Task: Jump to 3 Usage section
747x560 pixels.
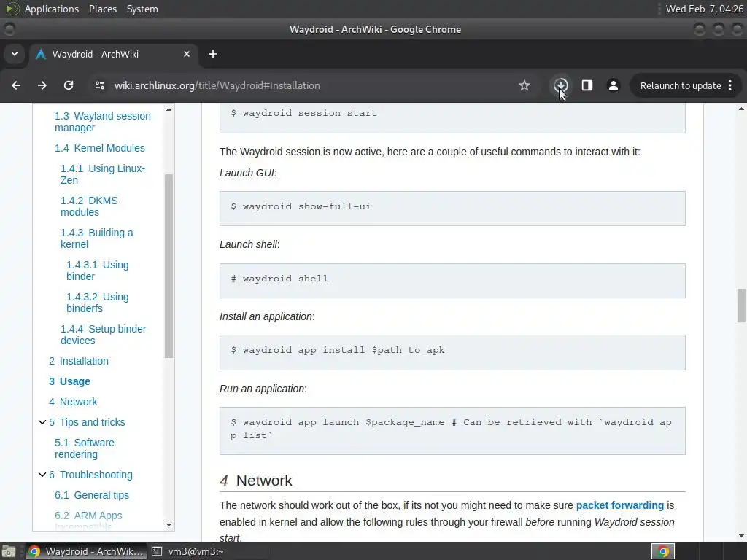Action: (x=69, y=381)
